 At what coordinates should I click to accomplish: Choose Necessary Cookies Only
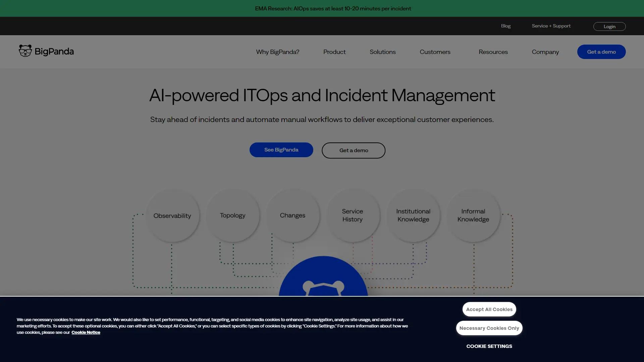pyautogui.click(x=489, y=328)
